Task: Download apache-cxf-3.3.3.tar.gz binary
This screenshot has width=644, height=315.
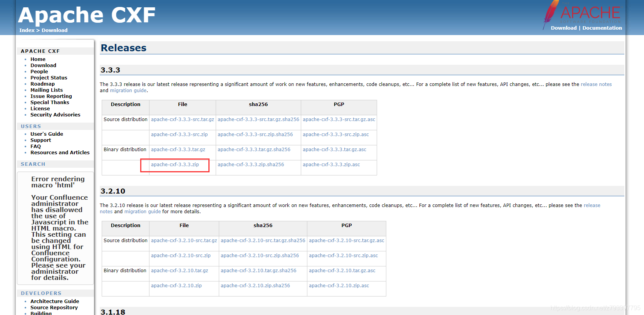Action: 178,150
